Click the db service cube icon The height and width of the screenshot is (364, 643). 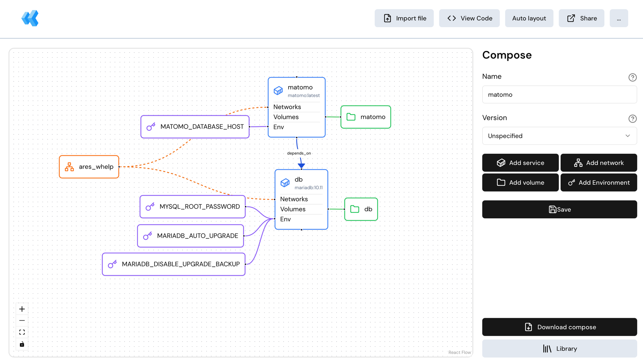click(285, 183)
